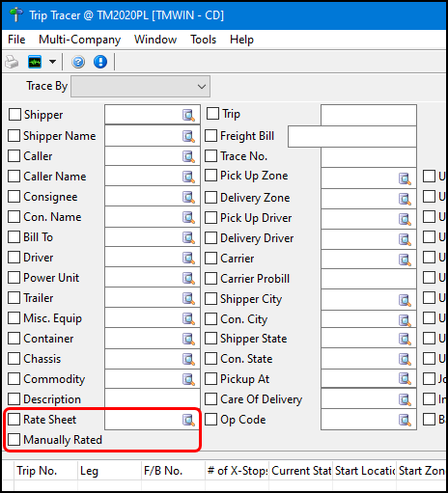448x493 pixels.
Task: Open the blue question mark help icon
Action: 78,62
